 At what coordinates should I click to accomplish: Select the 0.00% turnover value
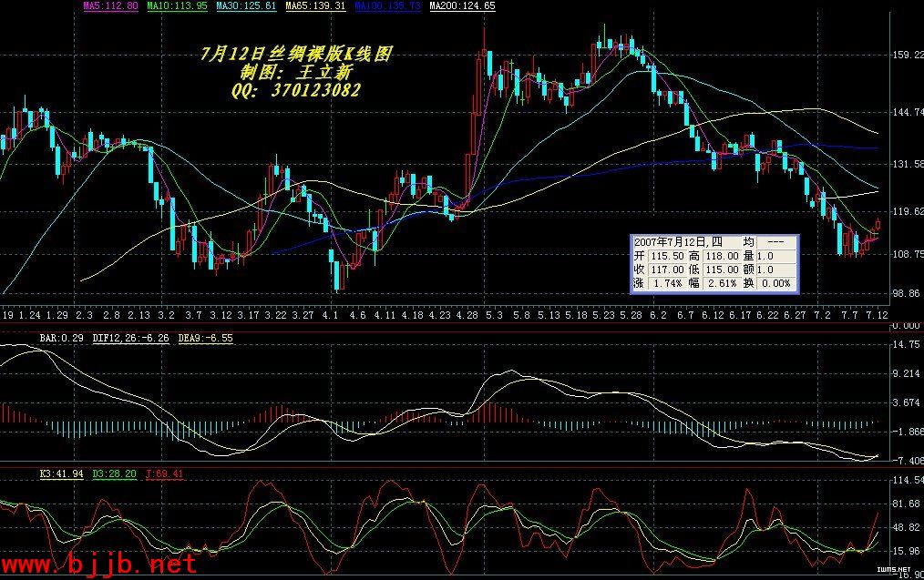click(776, 283)
